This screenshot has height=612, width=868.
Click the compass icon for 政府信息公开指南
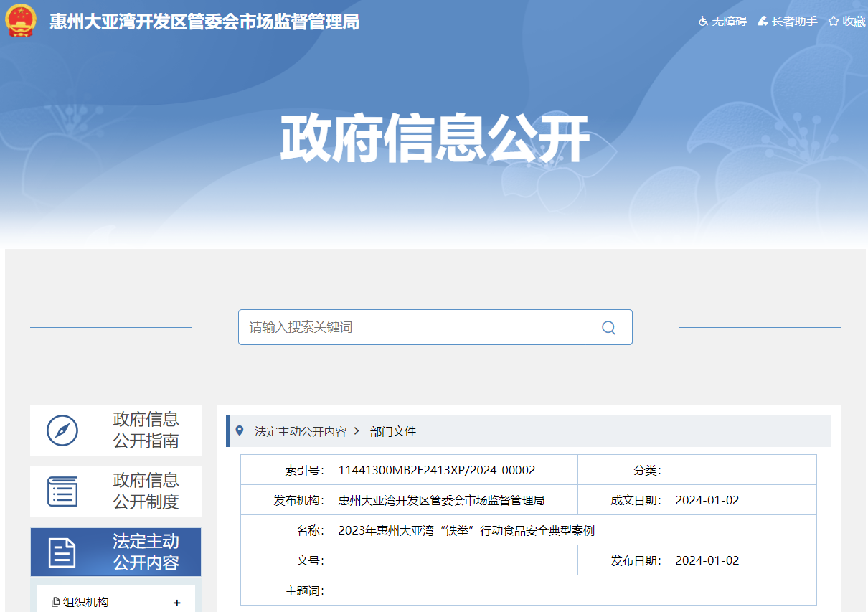pos(62,430)
